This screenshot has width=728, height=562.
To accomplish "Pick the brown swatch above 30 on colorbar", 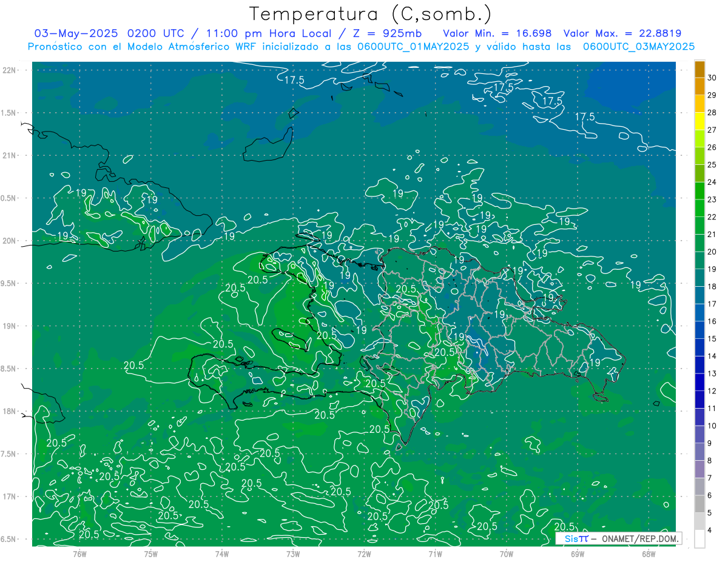I will tap(699, 70).
